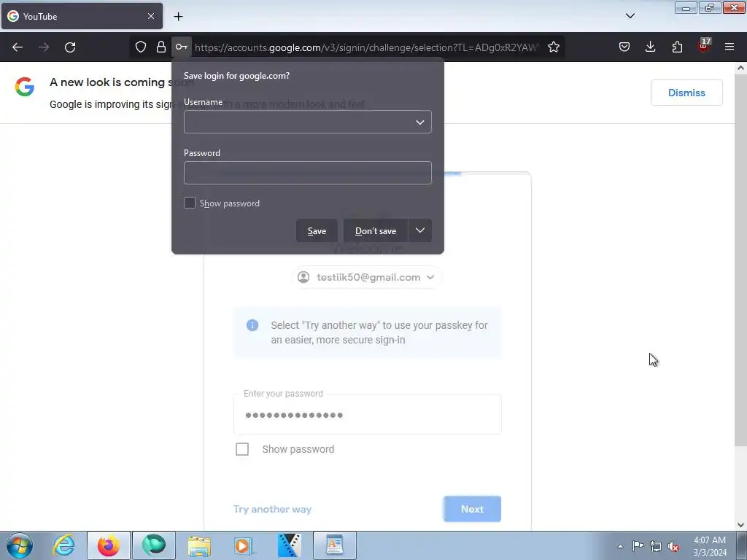Image resolution: width=747 pixels, height=560 pixels.
Task: Click the Next button
Action: click(x=472, y=509)
